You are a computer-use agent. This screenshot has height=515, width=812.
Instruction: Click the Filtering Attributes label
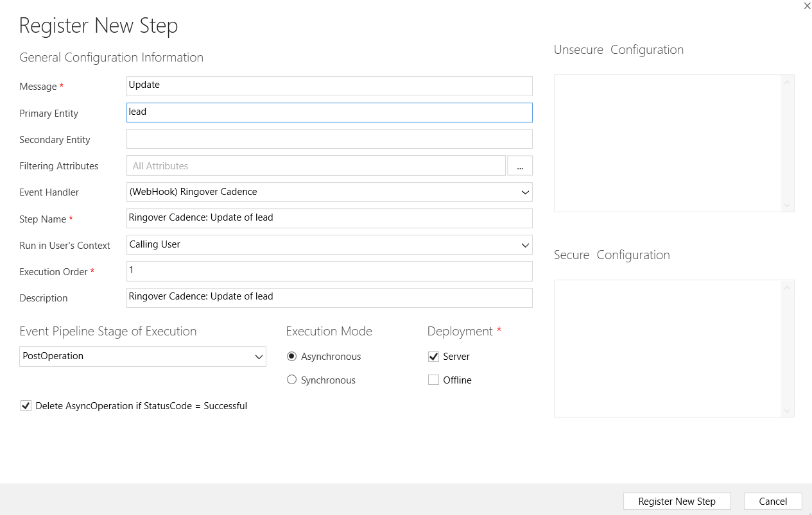[x=59, y=166]
